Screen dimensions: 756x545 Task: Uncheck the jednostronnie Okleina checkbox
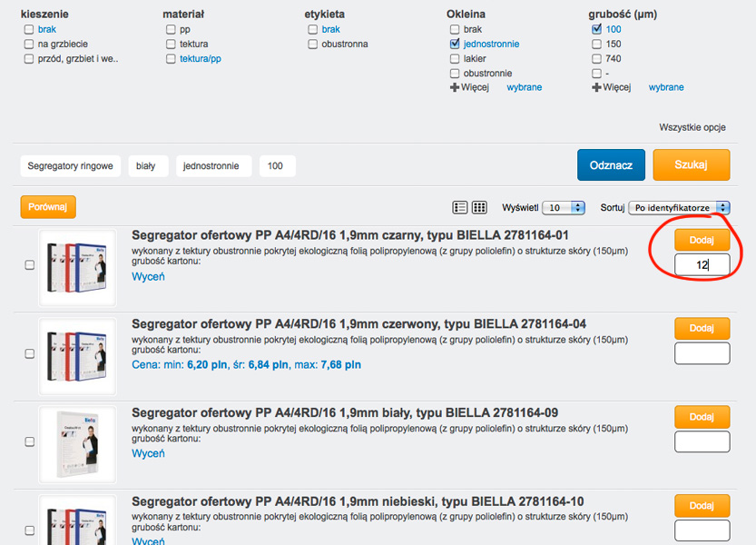tap(455, 44)
